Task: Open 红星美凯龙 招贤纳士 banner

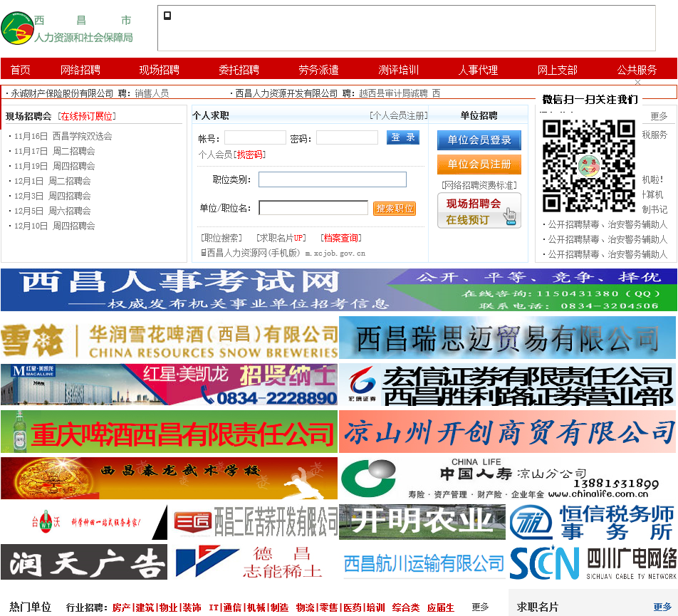Action: point(169,385)
